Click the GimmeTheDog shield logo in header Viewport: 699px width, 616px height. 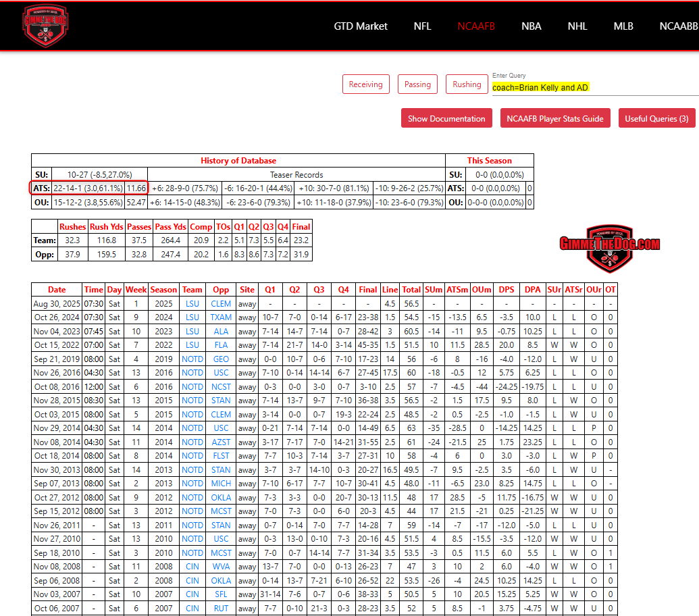pyautogui.click(x=45, y=26)
